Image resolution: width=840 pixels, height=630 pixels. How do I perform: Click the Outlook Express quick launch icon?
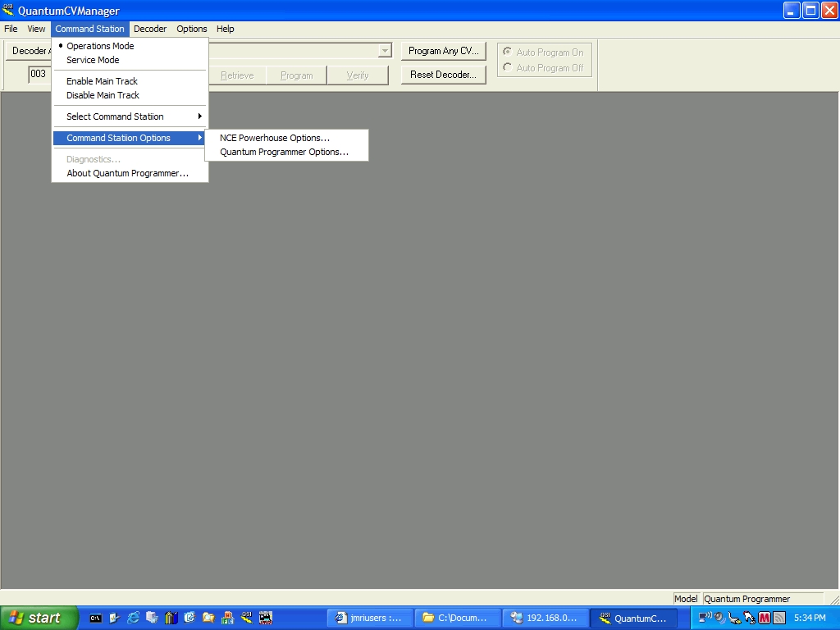coord(189,619)
